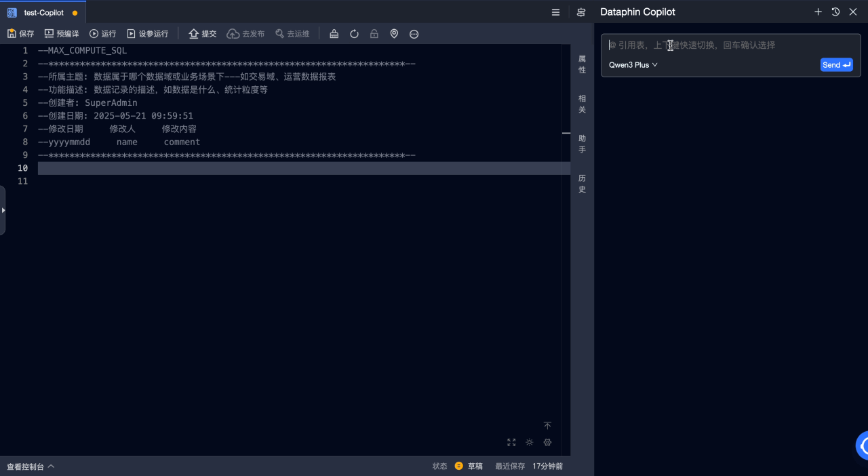Open Copilot chat history icon
Image resolution: width=868 pixels, height=476 pixels.
tap(835, 12)
